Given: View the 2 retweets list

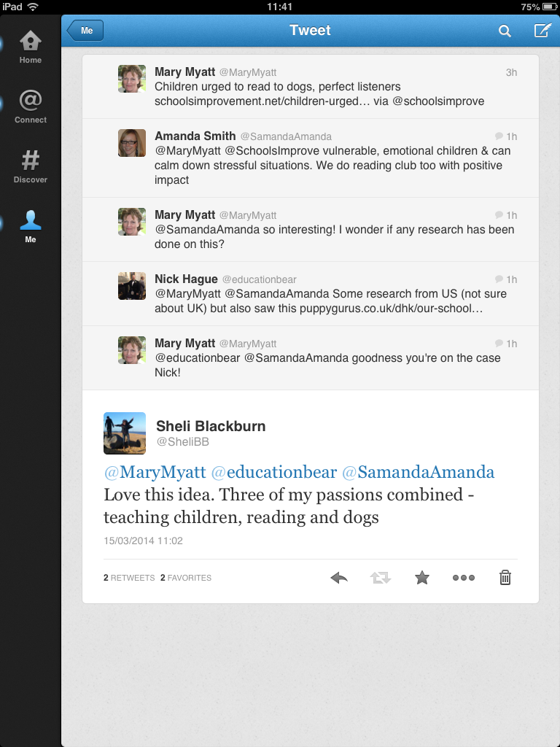Looking at the screenshot, I should pos(129,578).
